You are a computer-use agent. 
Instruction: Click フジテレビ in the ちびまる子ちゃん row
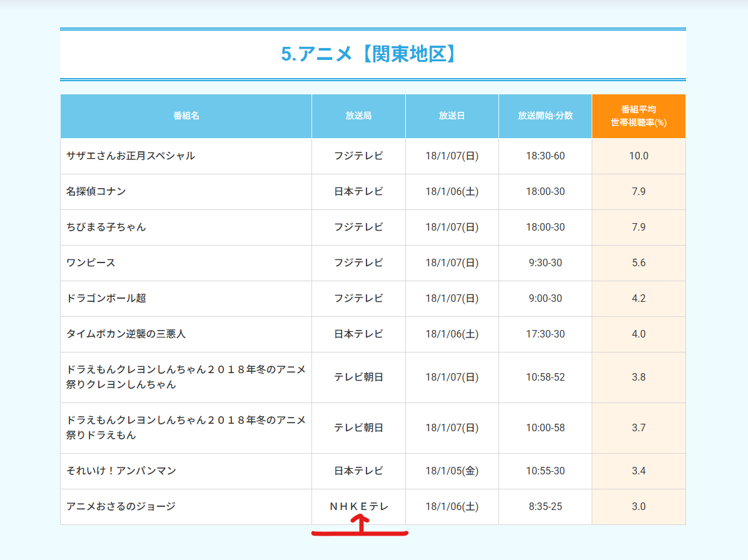click(358, 227)
